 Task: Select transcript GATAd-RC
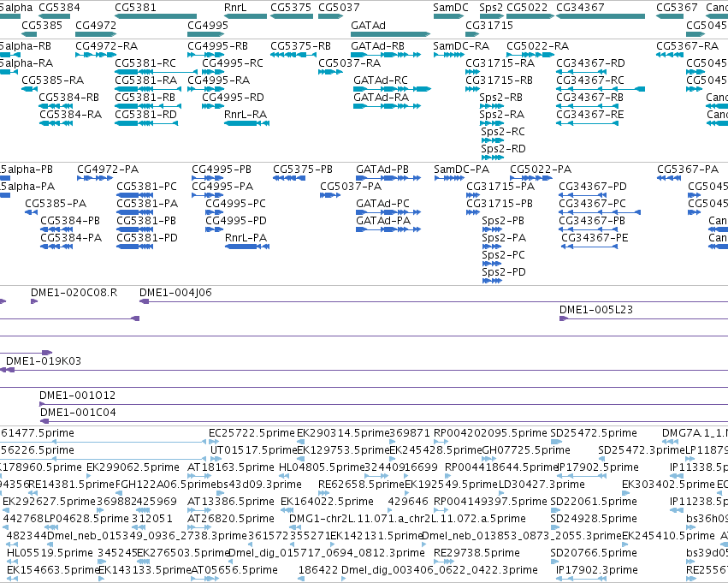click(381, 80)
